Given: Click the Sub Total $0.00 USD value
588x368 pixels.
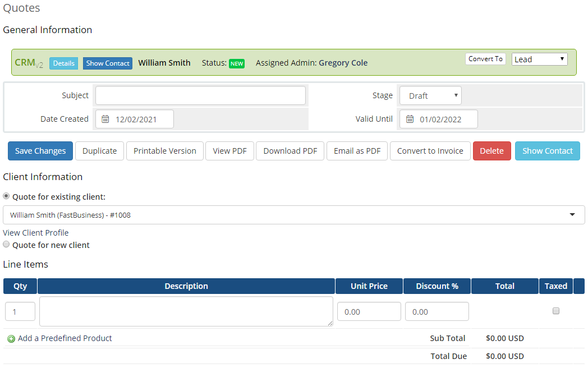Looking at the screenshot, I should point(505,338).
